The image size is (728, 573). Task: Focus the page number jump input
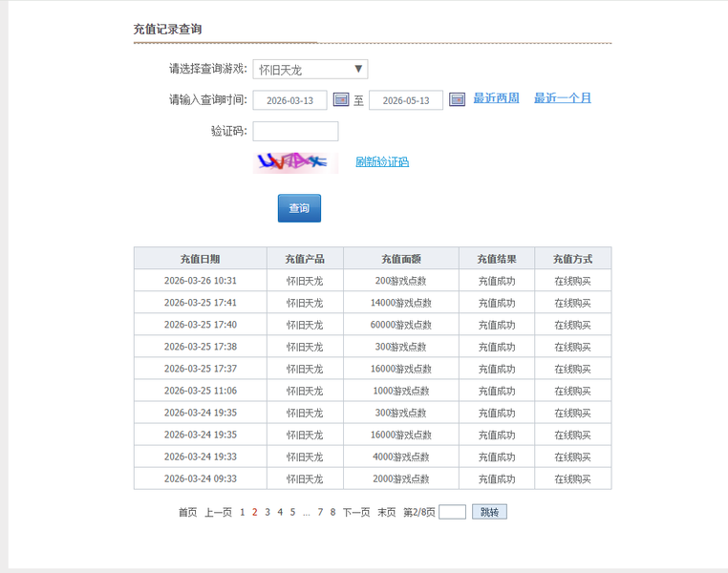452,512
